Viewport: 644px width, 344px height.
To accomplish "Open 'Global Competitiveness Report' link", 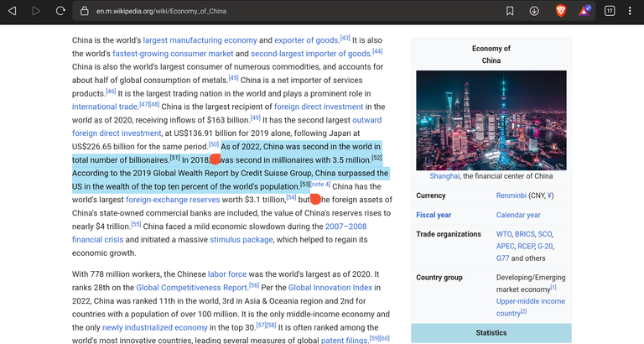I will point(192,288).
